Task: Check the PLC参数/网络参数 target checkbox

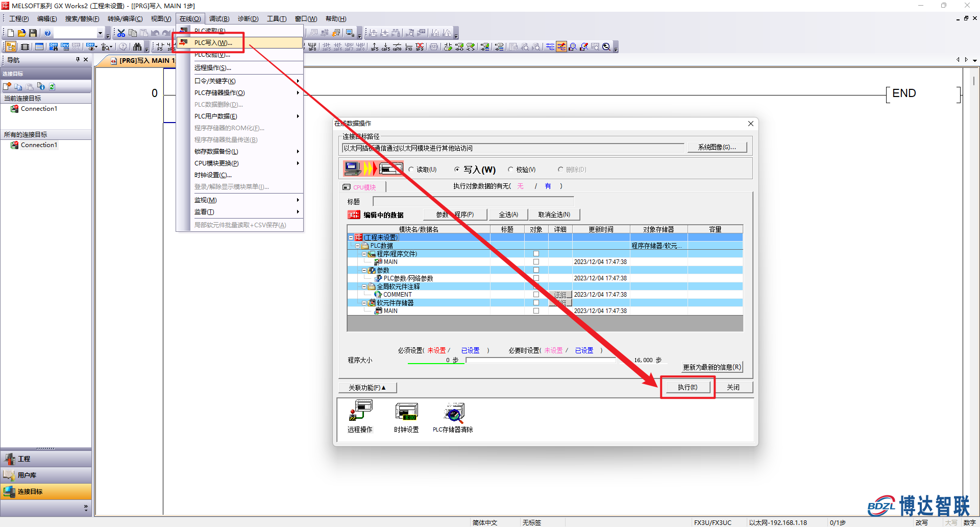Action: pyautogui.click(x=536, y=278)
